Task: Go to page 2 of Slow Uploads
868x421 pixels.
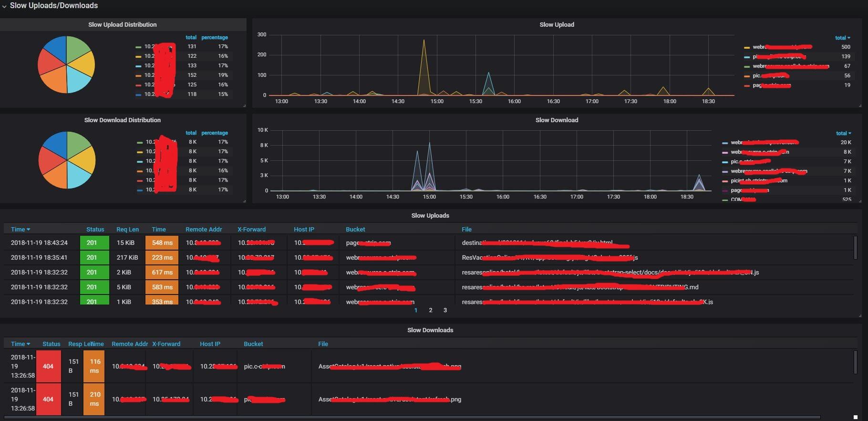Action: coord(430,310)
